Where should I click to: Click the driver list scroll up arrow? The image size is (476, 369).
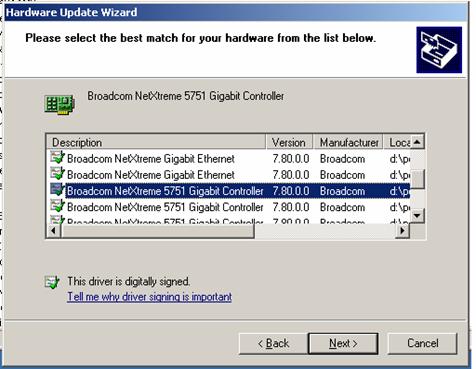(417, 142)
